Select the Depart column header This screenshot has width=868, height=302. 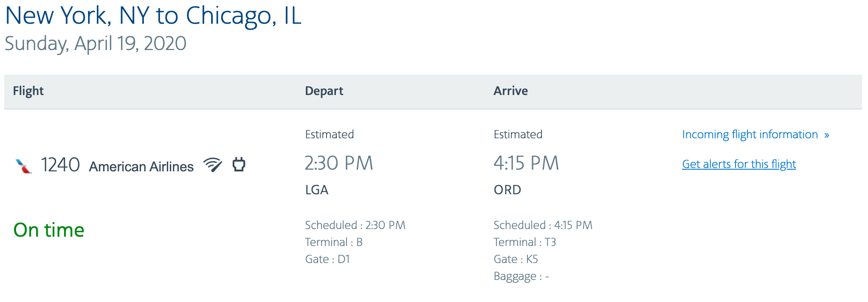(324, 91)
